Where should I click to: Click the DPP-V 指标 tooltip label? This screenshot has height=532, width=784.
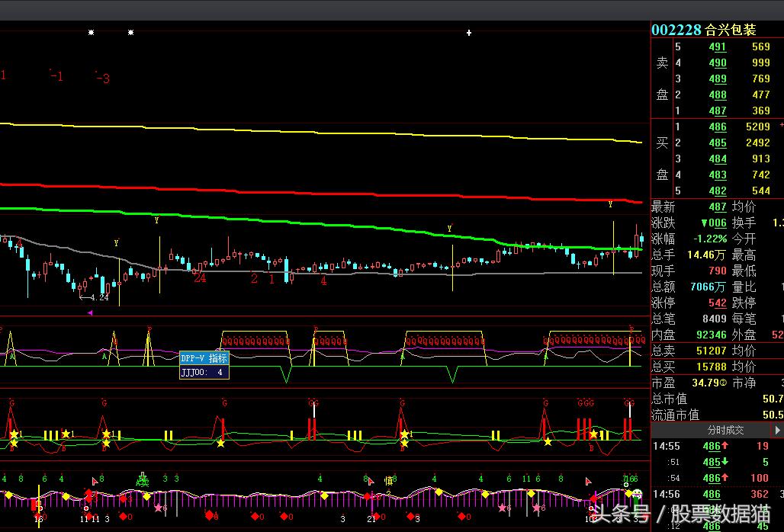tap(204, 358)
